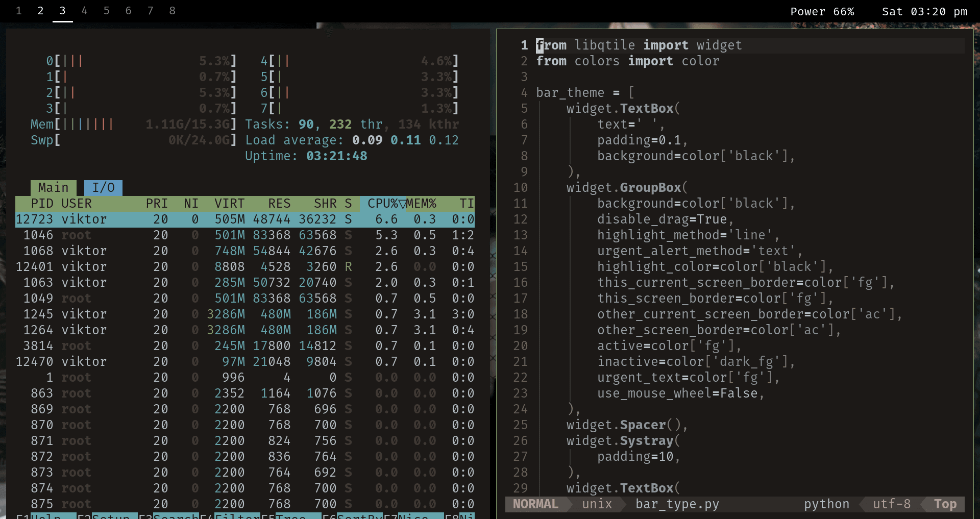The image size is (980, 519).
Task: Select the root process with PID 1046
Action: pyautogui.click(x=245, y=235)
